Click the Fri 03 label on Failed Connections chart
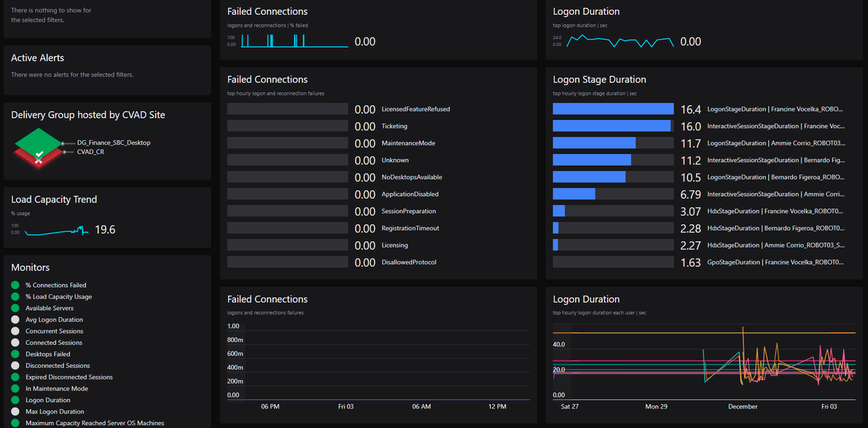868x428 pixels. coord(346,407)
